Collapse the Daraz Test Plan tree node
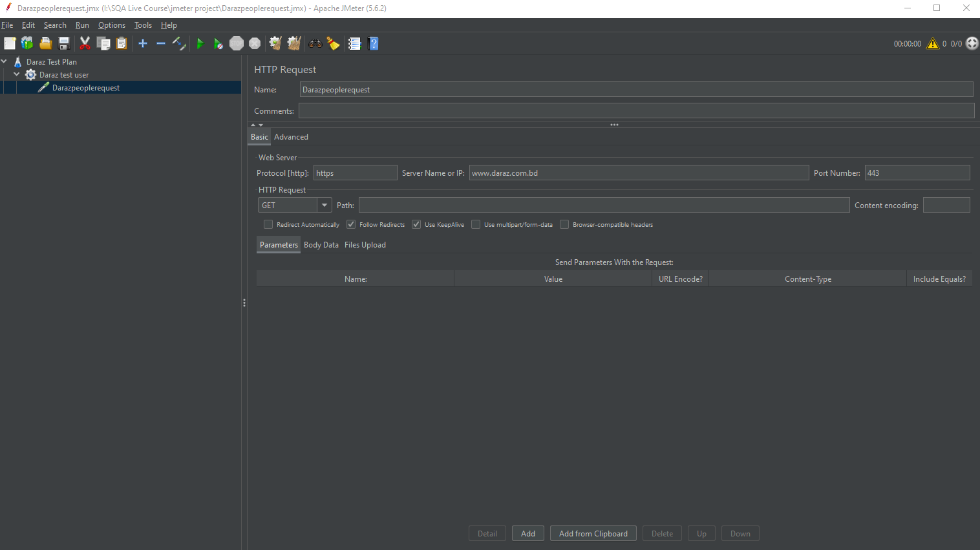The width and height of the screenshot is (980, 550). [x=5, y=61]
